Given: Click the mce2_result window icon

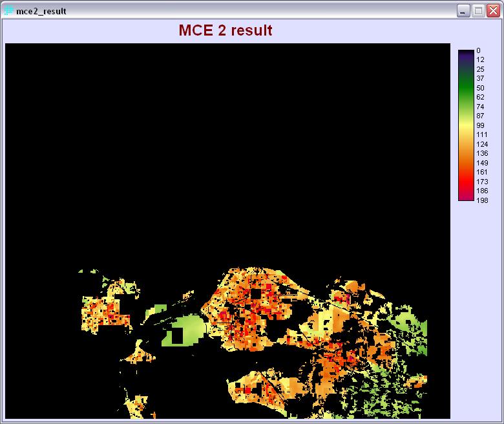Looking at the screenshot, I should tap(9, 11).
